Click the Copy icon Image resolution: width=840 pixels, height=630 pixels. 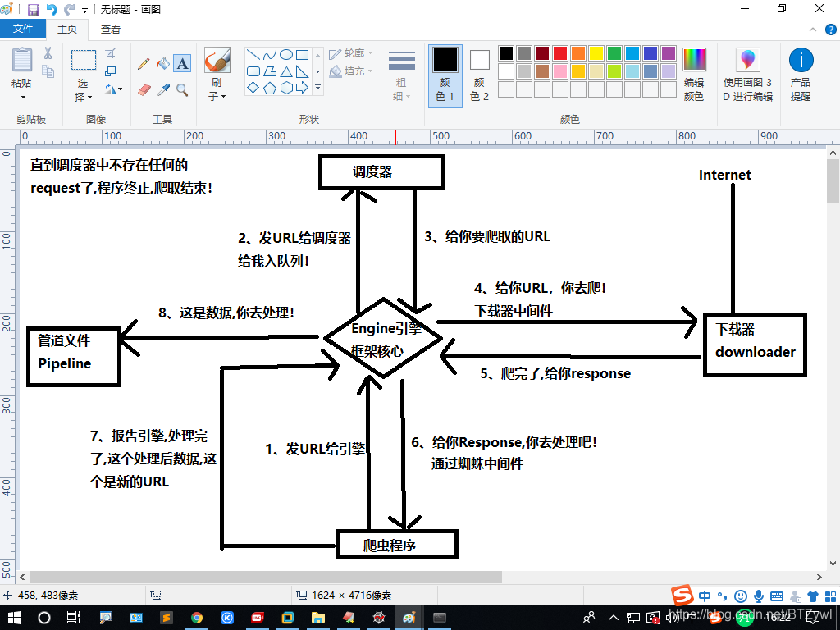pos(48,71)
